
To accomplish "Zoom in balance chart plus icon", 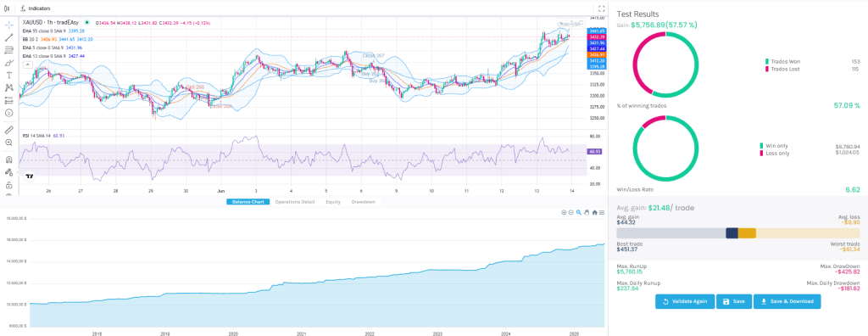I will pyautogui.click(x=564, y=212).
